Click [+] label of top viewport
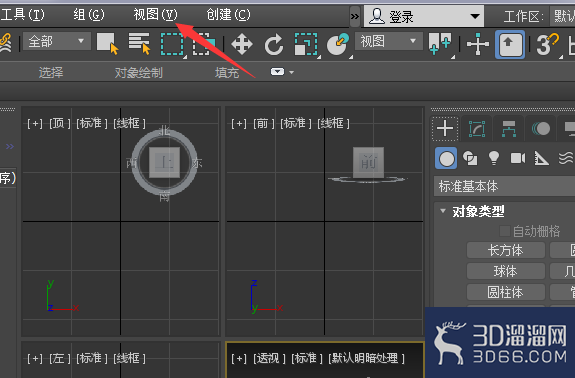The height and width of the screenshot is (378, 575). pyautogui.click(x=35, y=124)
